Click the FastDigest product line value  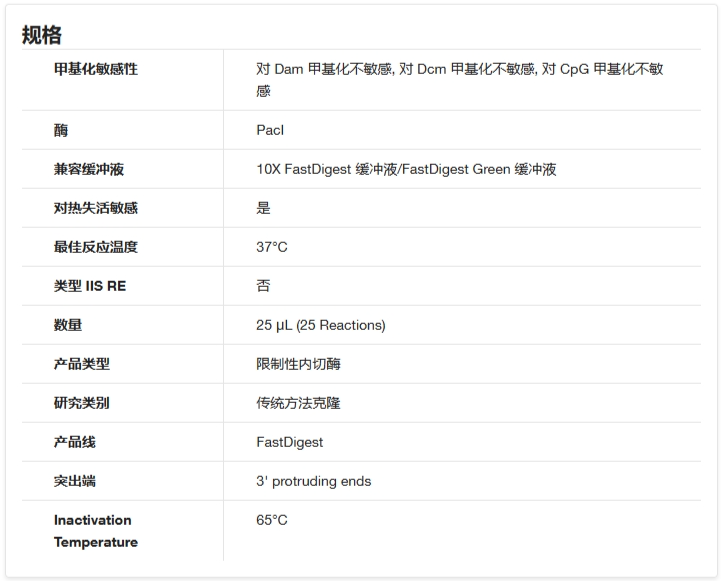[x=290, y=442]
